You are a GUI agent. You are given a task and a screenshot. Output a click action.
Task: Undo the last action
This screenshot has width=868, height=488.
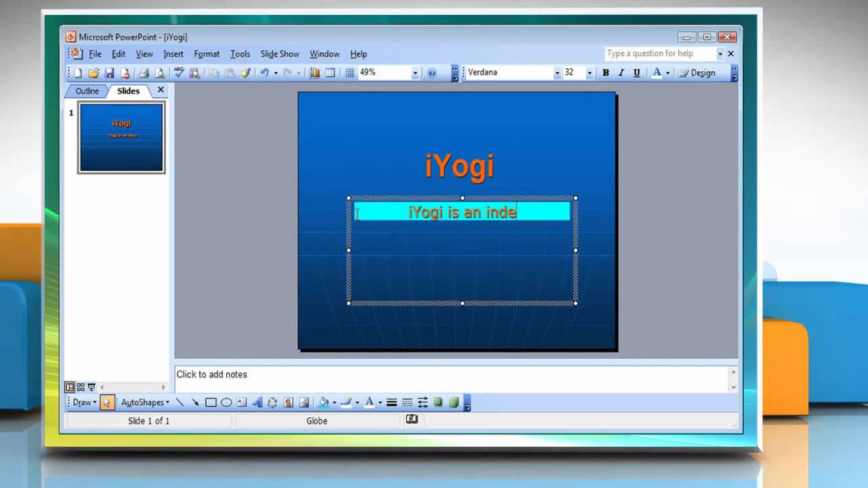click(x=264, y=73)
